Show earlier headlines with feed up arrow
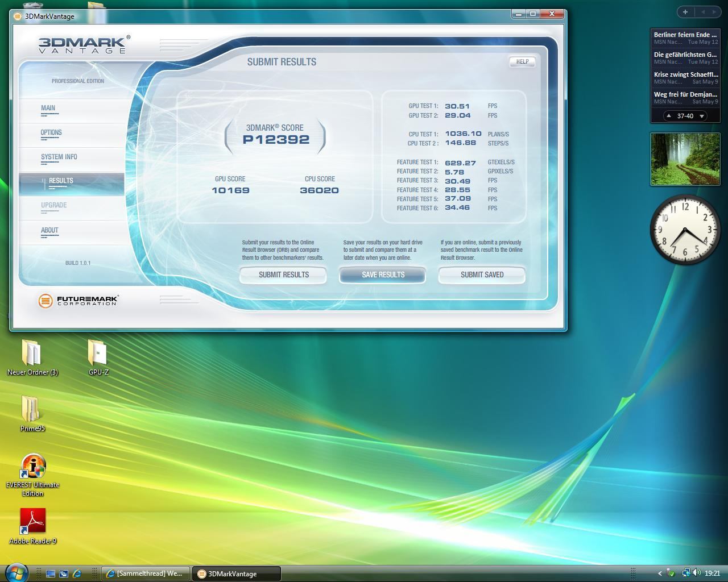The image size is (728, 582). (669, 116)
